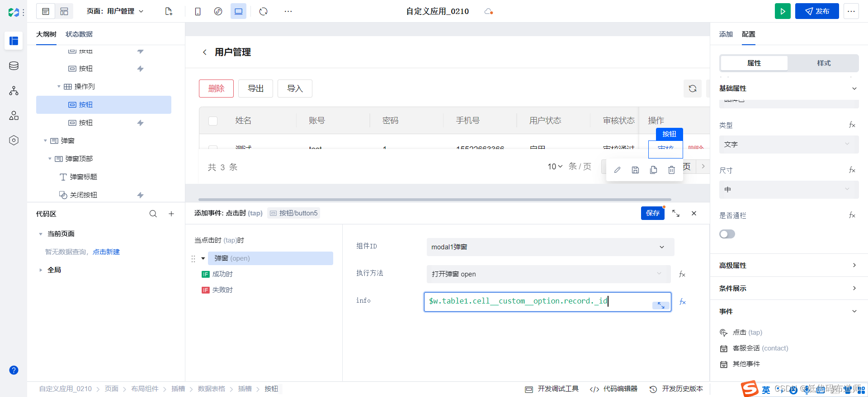The height and width of the screenshot is (397, 868).
Task: Select the 样式 tab
Action: pos(824,63)
